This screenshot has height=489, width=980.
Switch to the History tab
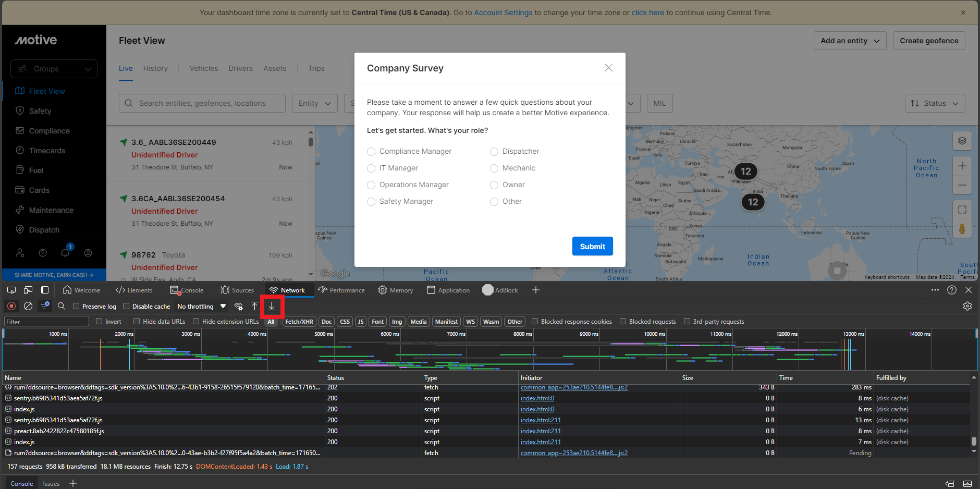(x=155, y=68)
